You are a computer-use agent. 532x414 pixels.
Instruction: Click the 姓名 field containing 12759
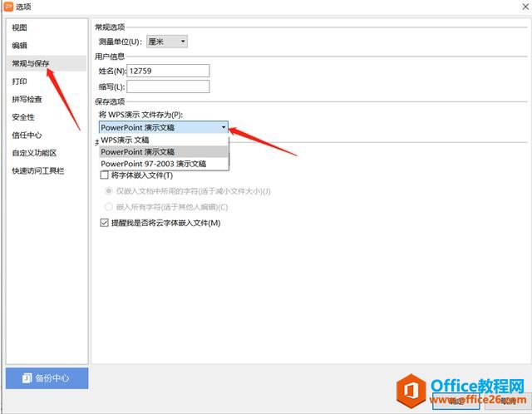[x=168, y=71]
